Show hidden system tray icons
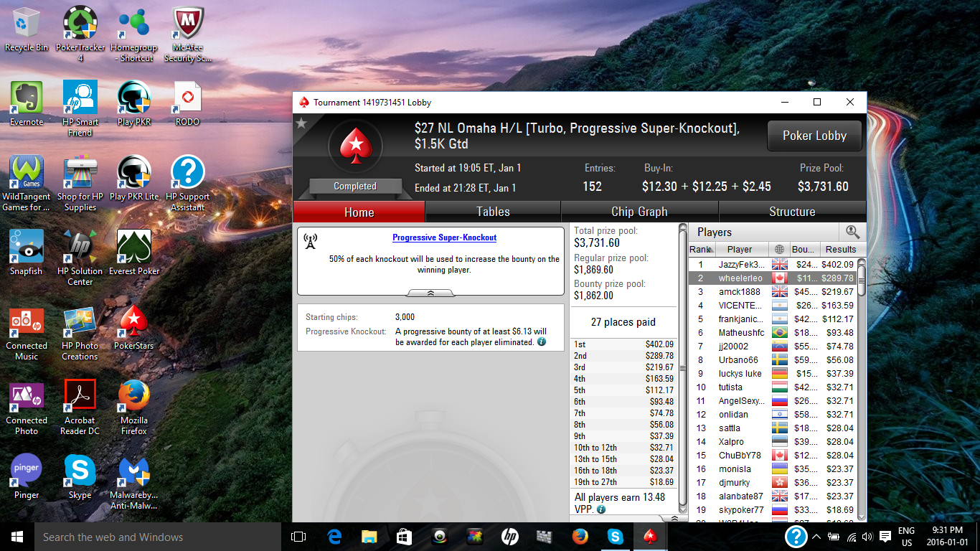Image resolution: width=980 pixels, height=551 pixels. click(816, 537)
